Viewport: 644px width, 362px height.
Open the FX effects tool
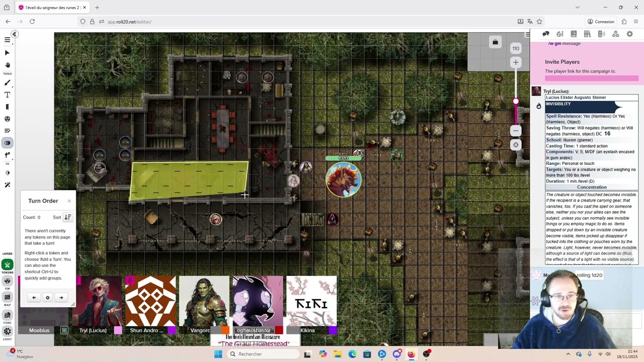(x=7, y=173)
